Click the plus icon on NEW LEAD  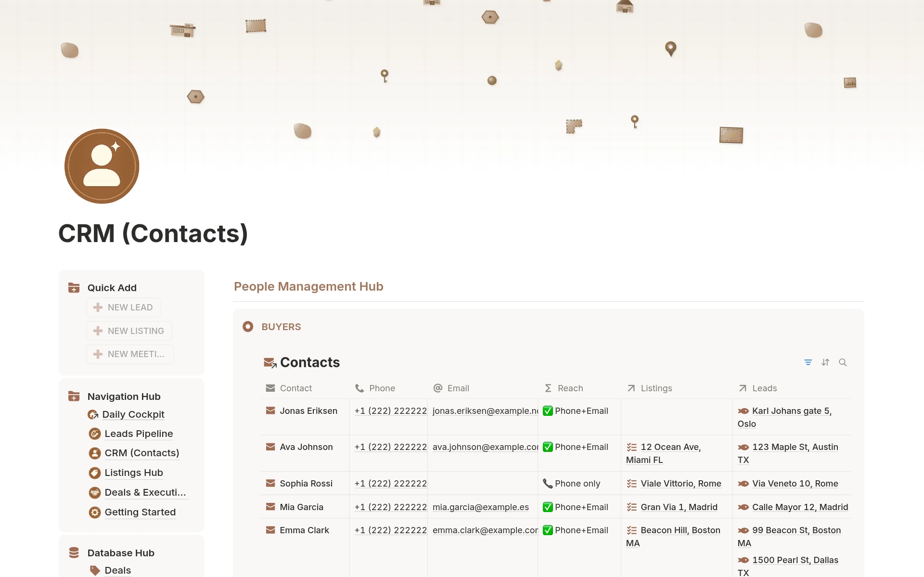[98, 308]
